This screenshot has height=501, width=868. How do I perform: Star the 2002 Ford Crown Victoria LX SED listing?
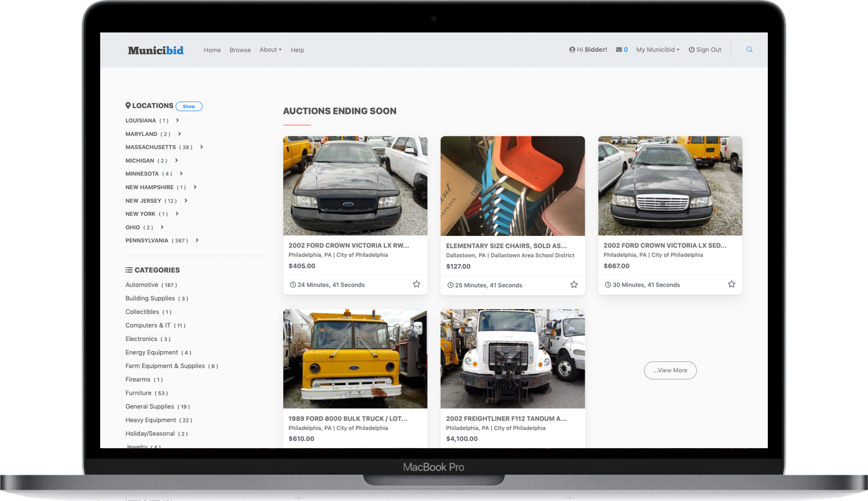(732, 284)
